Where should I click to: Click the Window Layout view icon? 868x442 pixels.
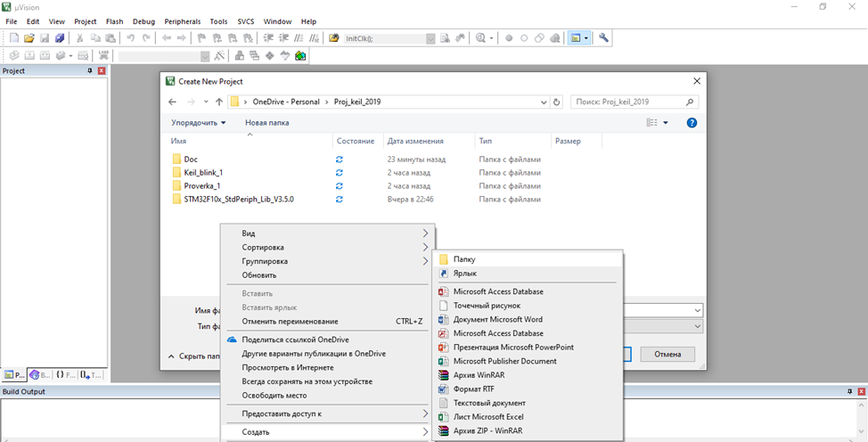(576, 38)
